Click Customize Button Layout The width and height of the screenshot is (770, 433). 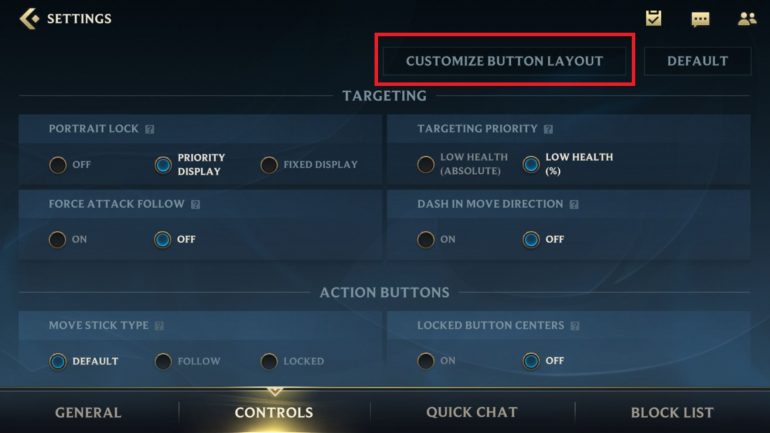(504, 61)
